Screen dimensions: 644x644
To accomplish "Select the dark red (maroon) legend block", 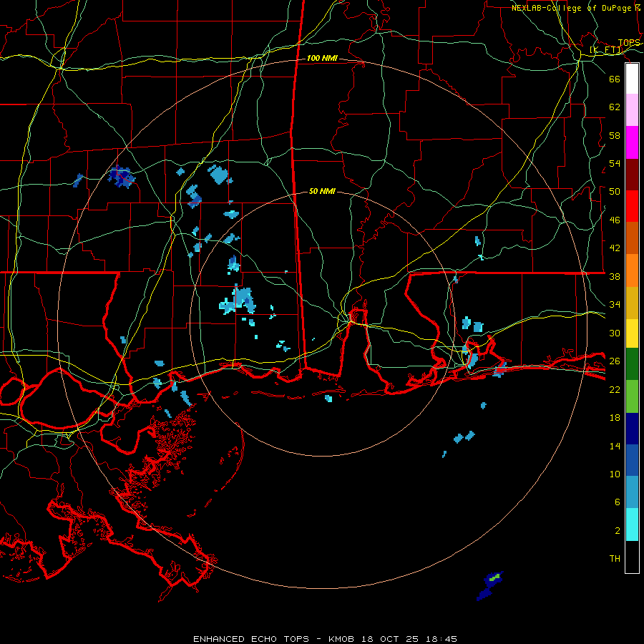I will click(632, 175).
